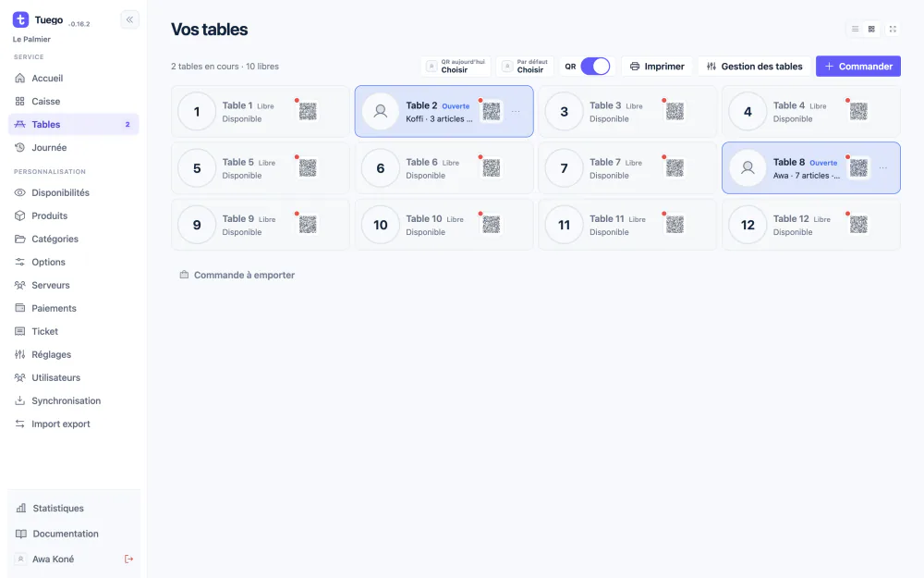
Task: Click the Commander button
Action: (858, 66)
